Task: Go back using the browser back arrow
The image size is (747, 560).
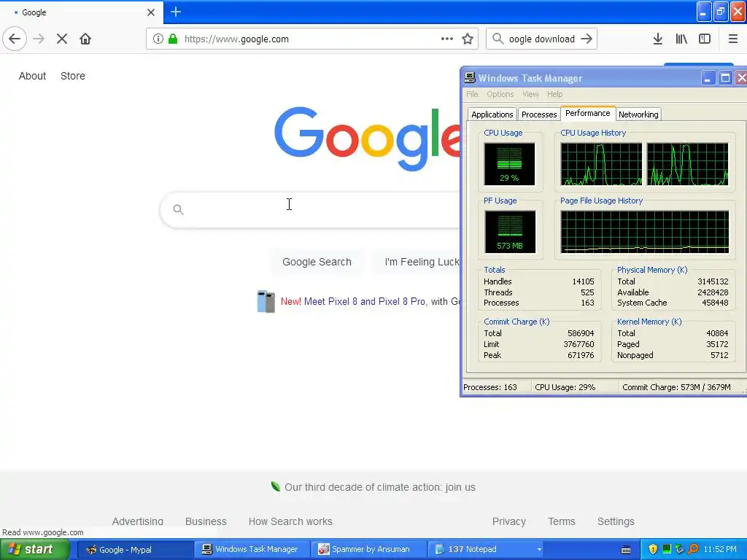Action: pos(15,39)
